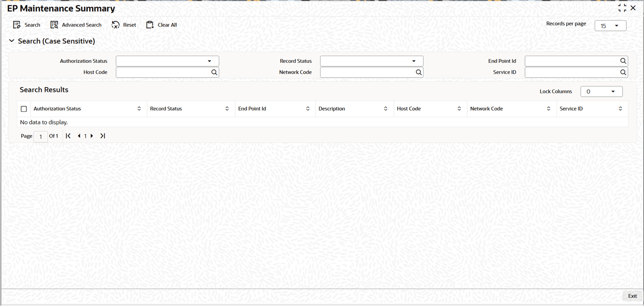Click Clear All in toolbar
This screenshot has height=306, width=644.
pyautogui.click(x=161, y=25)
